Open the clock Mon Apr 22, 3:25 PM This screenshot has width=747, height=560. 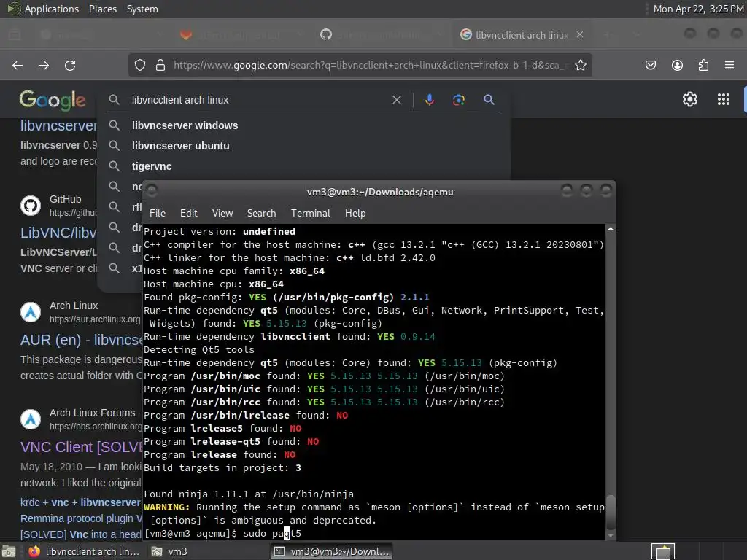(x=698, y=9)
